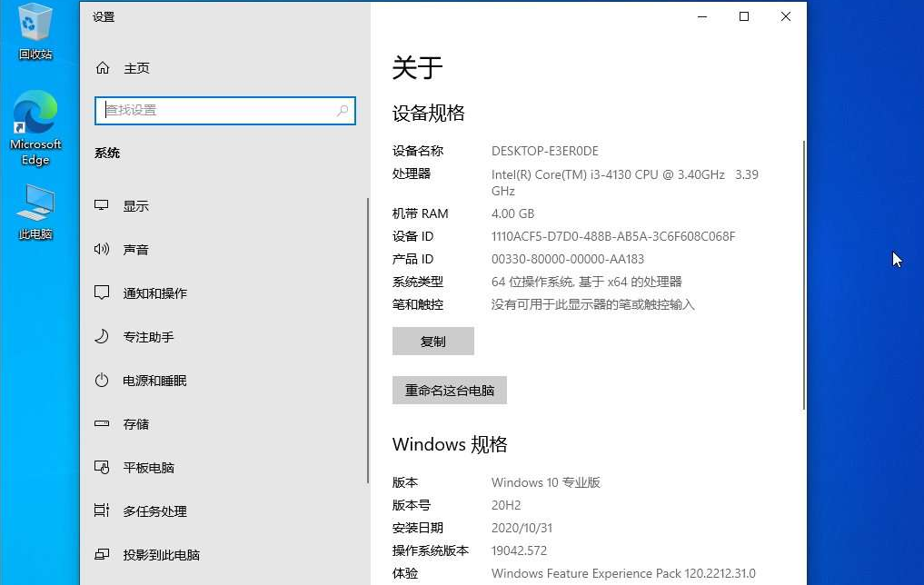Launch Microsoft Edge from the desktop
Viewport: 924px width, 585px height.
pyautogui.click(x=35, y=128)
